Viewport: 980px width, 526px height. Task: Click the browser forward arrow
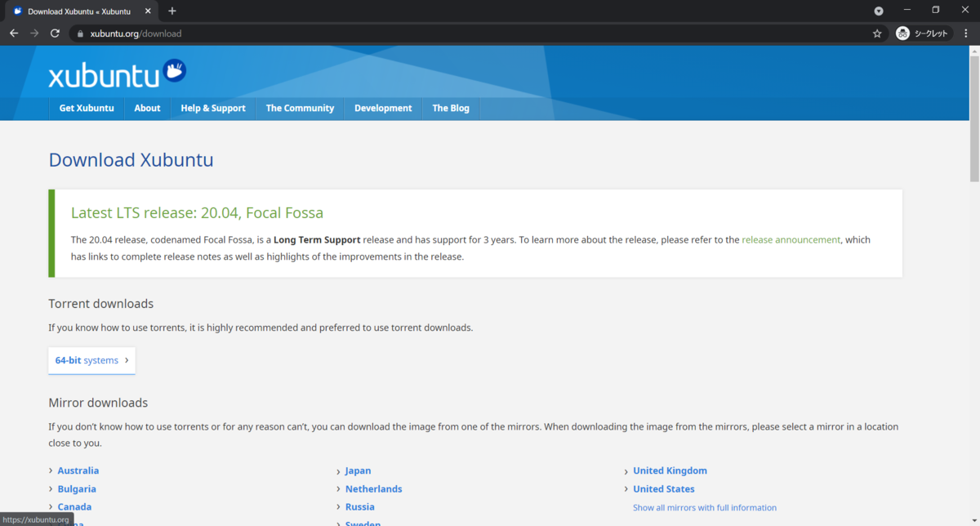coord(34,33)
